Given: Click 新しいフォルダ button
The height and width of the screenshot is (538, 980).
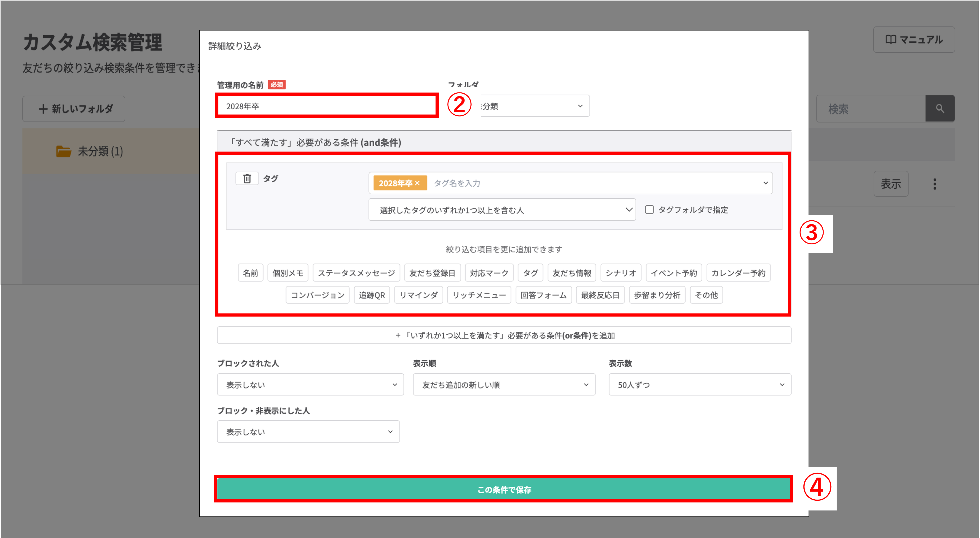Looking at the screenshot, I should [74, 109].
